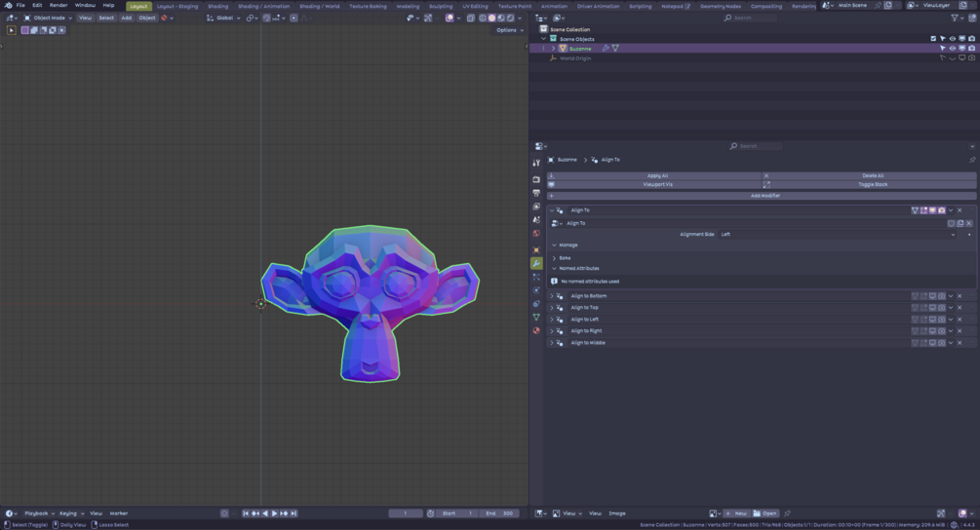Viewport: 980px width, 530px height.
Task: Select the tweak select tool icon
Action: (x=12, y=30)
